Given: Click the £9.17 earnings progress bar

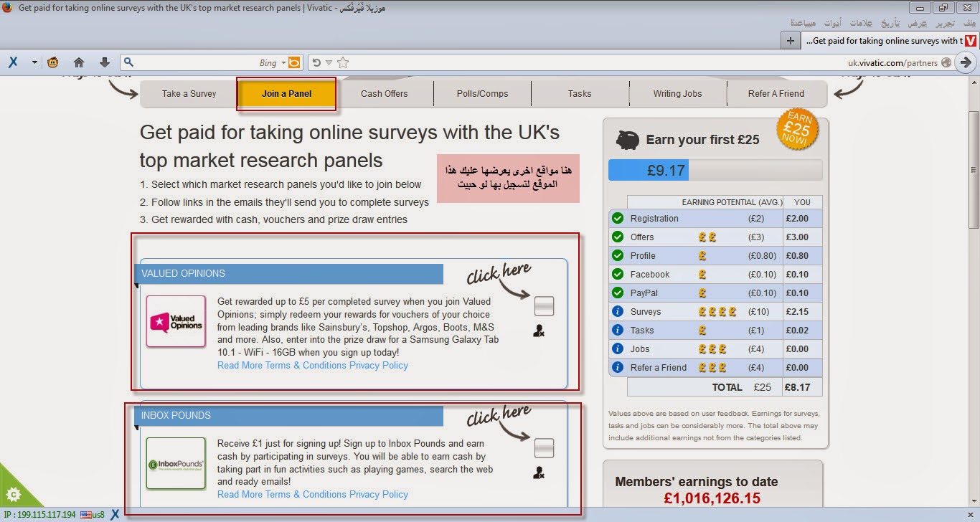Looking at the screenshot, I should 715,171.
